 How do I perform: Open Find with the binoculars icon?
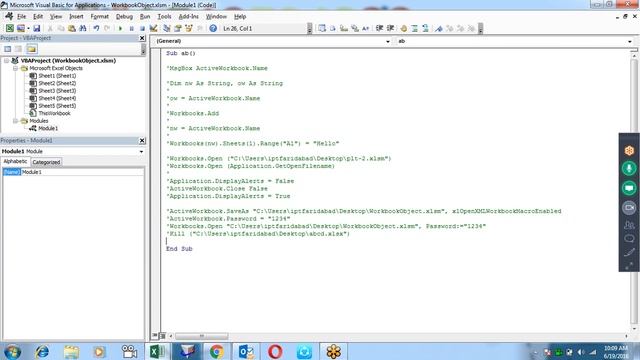(83, 28)
